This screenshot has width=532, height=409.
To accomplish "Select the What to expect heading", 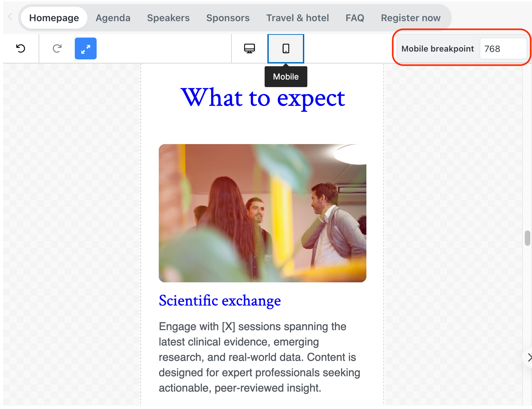I will coord(263,98).
